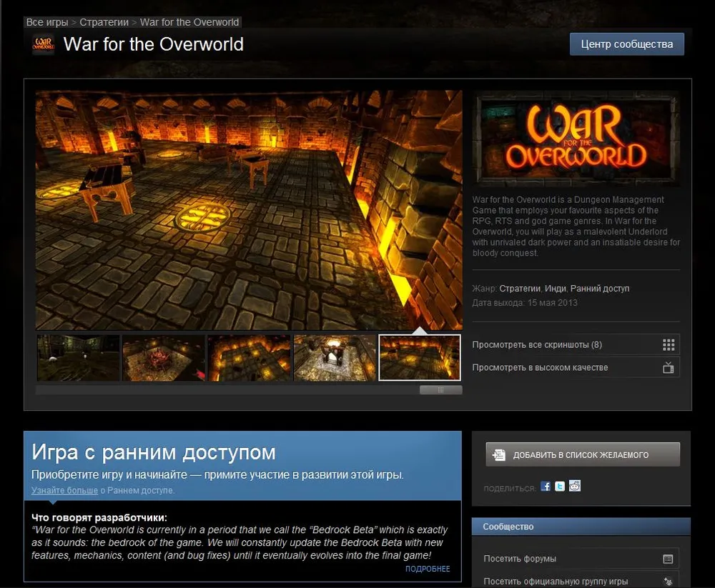Screen dimensions: 715x588
Task: Click the War for the Overworld game icon
Action: point(44,44)
